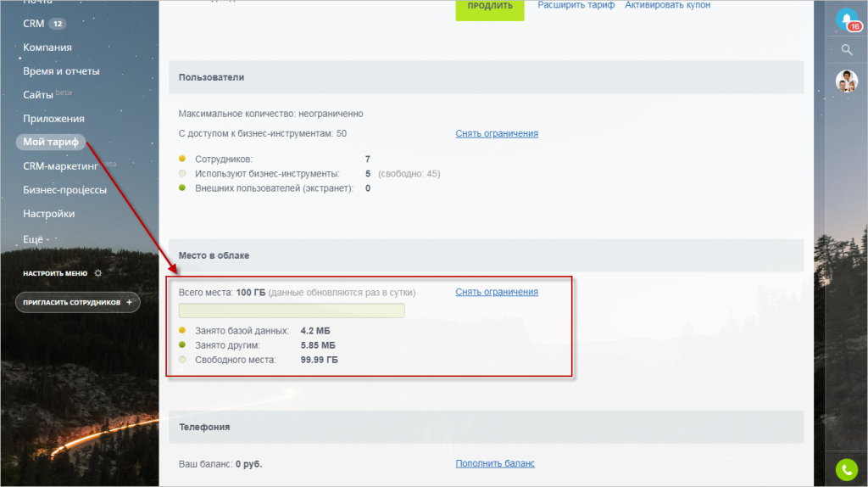Click the red 16 badge on notifications
This screenshot has height=487, width=868.
point(854,26)
